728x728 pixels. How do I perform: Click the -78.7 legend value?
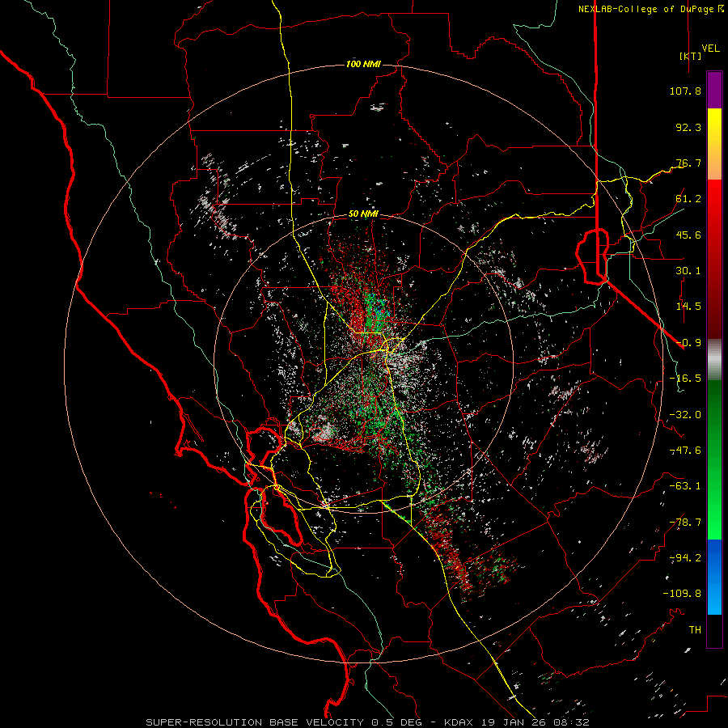point(685,523)
